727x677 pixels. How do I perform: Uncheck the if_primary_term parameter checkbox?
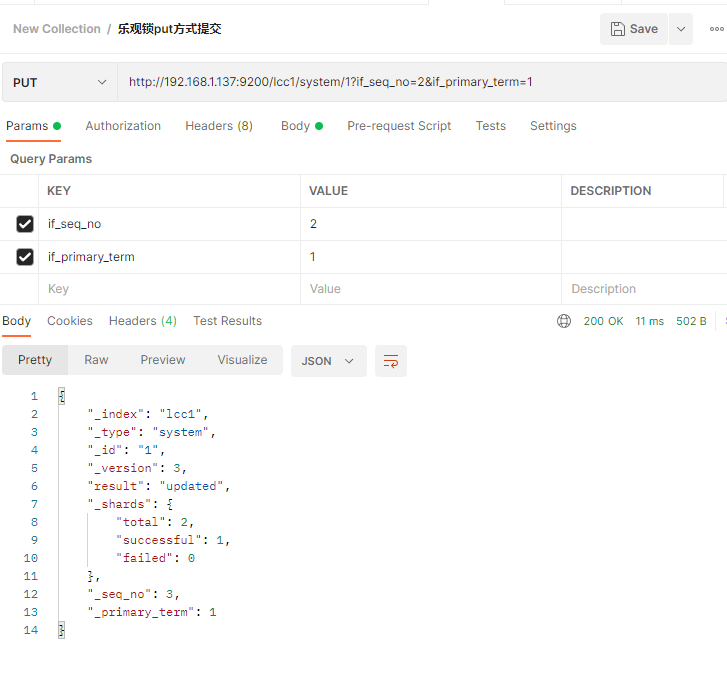click(x=25, y=257)
